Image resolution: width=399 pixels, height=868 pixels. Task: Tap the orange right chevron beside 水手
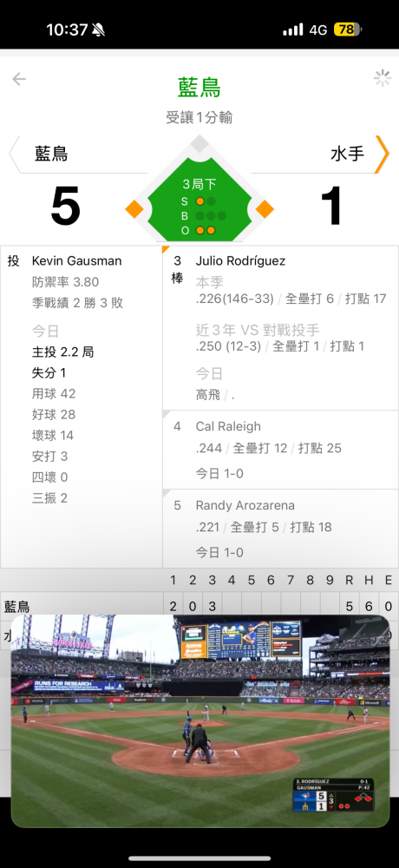tap(382, 154)
